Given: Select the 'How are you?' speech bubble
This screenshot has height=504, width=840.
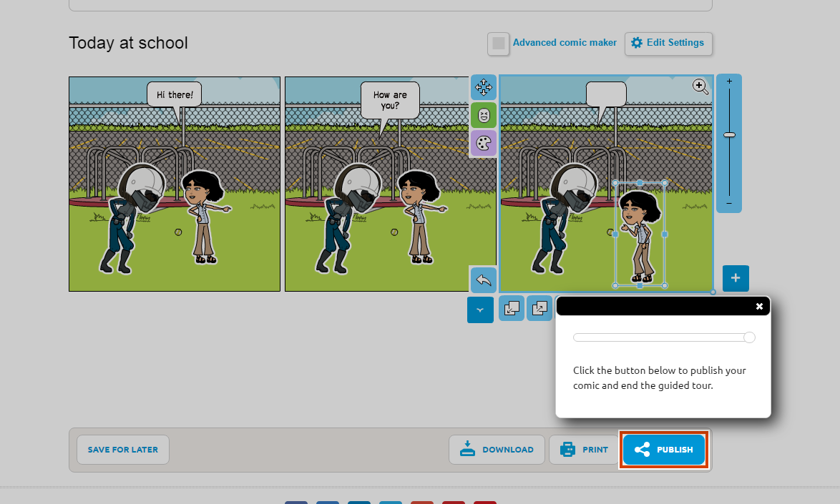Looking at the screenshot, I should [390, 100].
